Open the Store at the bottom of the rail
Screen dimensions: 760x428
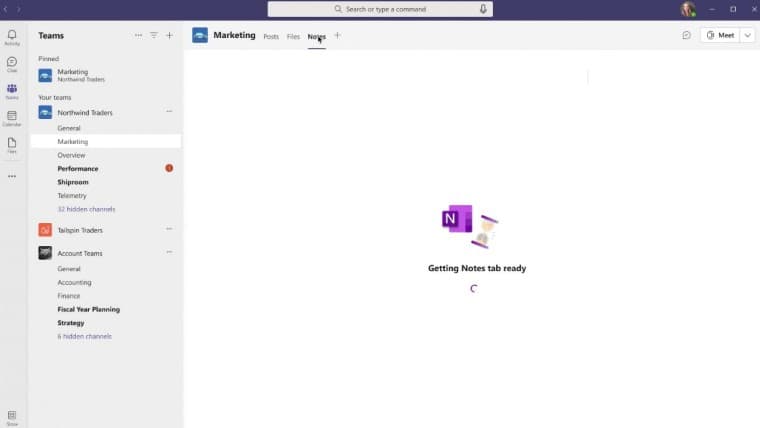pos(12,418)
